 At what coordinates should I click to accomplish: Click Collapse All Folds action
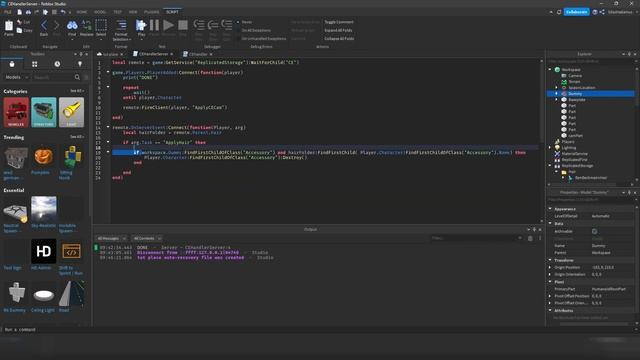(339, 38)
